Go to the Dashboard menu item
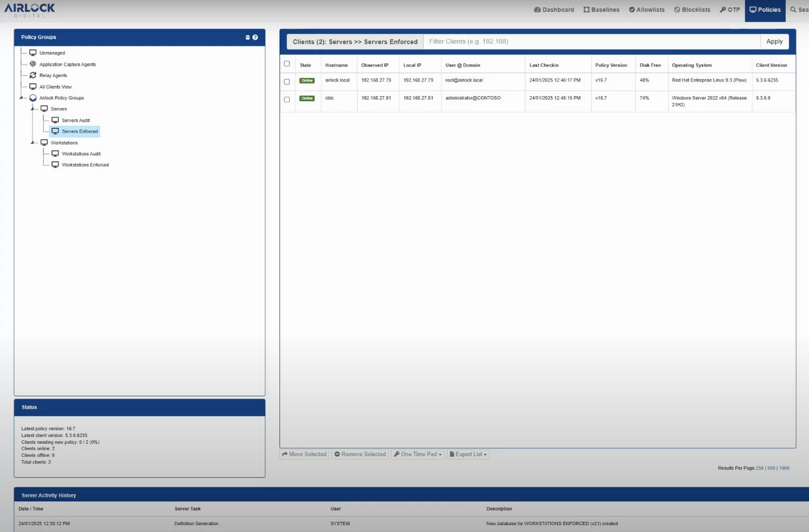809x532 pixels. point(554,9)
